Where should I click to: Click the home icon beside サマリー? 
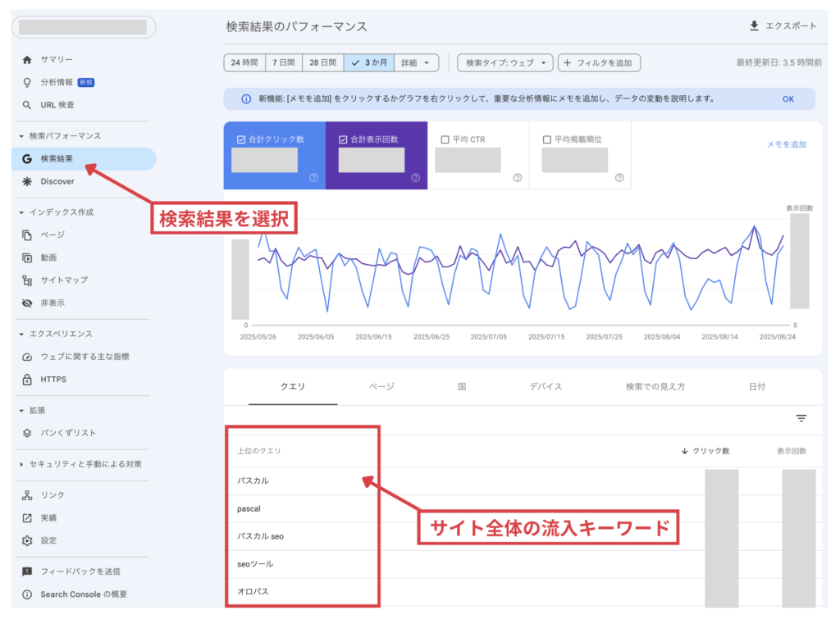point(27,60)
